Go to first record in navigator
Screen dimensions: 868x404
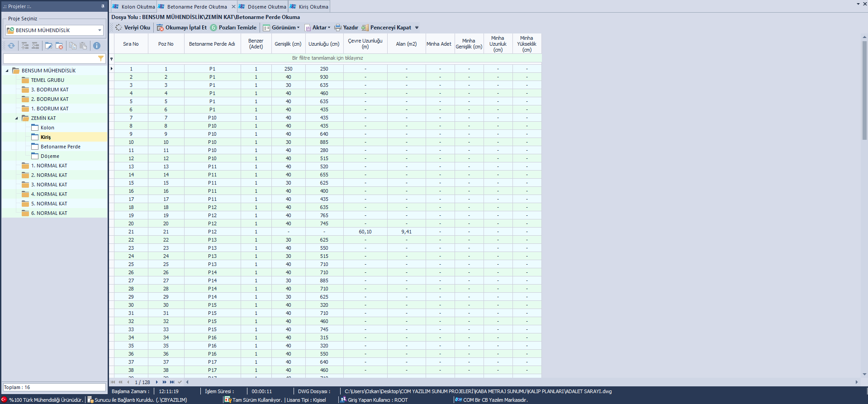click(113, 382)
